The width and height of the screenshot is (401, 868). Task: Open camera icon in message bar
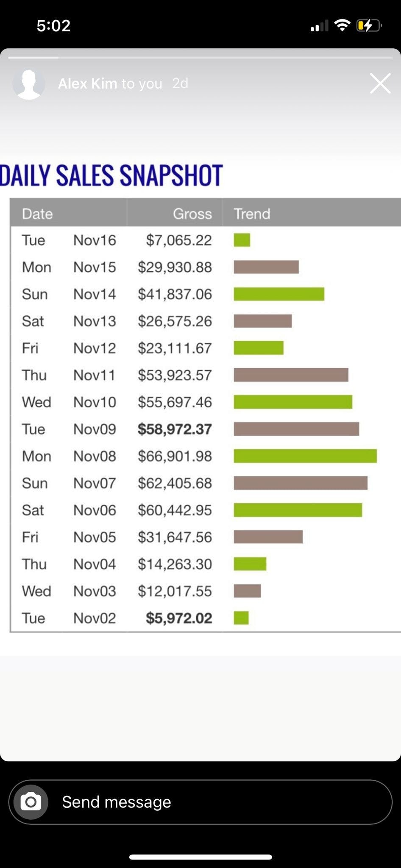coord(31,802)
